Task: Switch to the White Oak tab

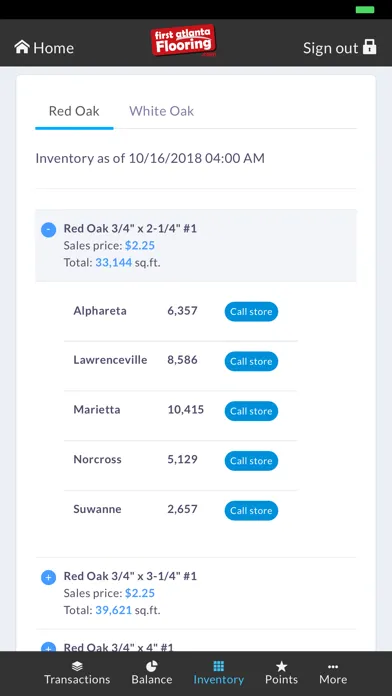Action: pyautogui.click(x=162, y=111)
